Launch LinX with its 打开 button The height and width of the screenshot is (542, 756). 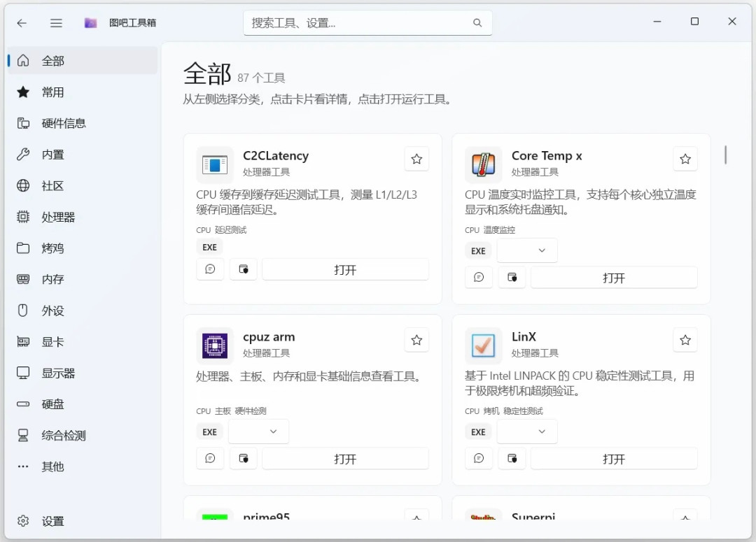tap(614, 458)
